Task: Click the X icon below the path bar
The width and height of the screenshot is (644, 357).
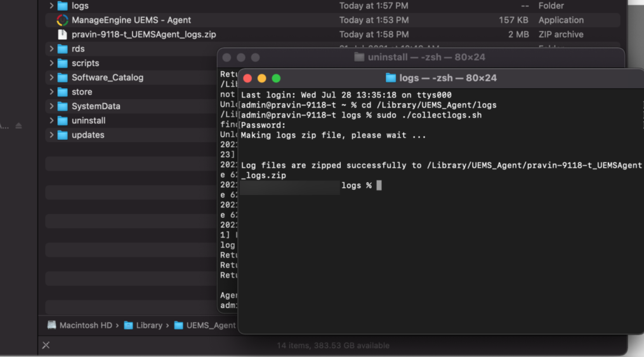Action: click(x=46, y=345)
